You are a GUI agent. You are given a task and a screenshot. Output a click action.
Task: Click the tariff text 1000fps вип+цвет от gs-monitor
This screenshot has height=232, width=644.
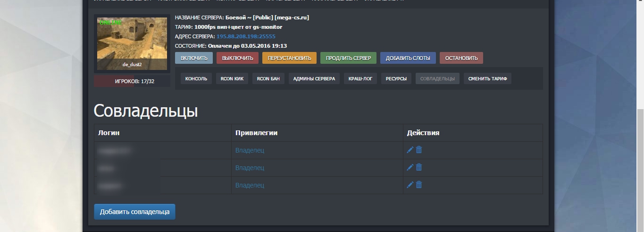tap(238, 27)
